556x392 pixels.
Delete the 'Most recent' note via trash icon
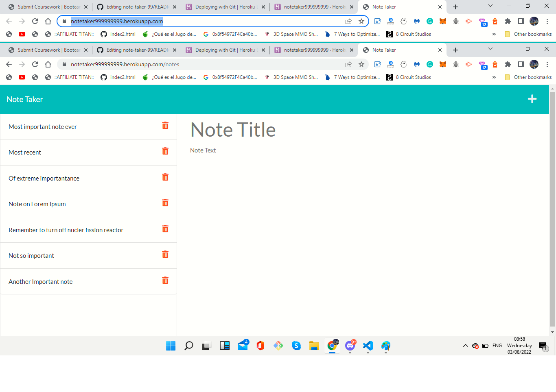tap(165, 151)
